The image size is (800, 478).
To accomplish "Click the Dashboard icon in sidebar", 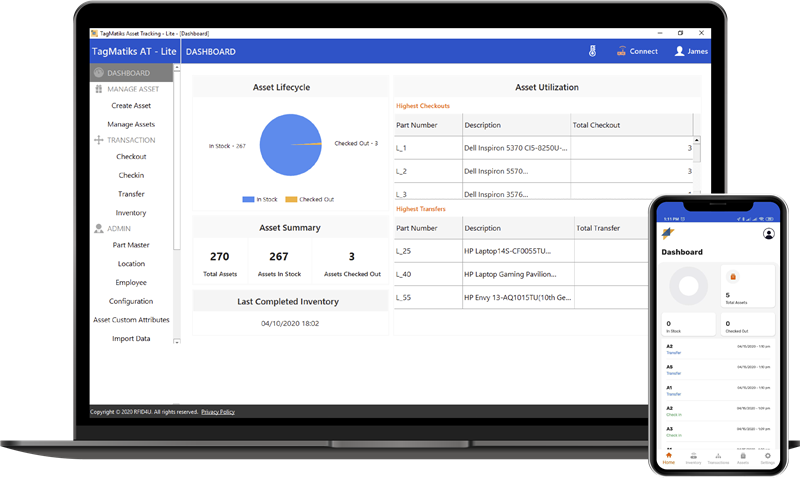I will (98, 73).
